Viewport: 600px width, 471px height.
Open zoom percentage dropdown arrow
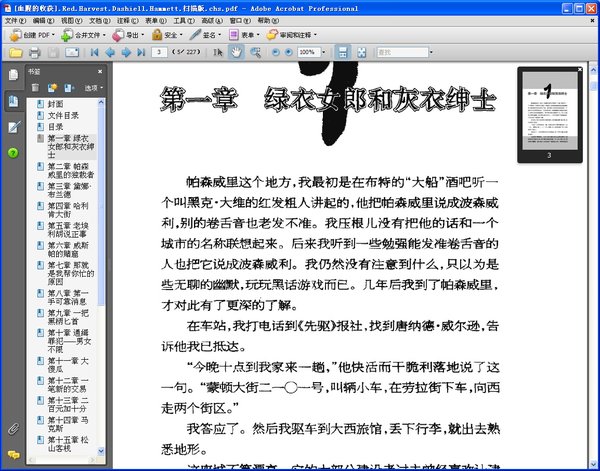324,52
